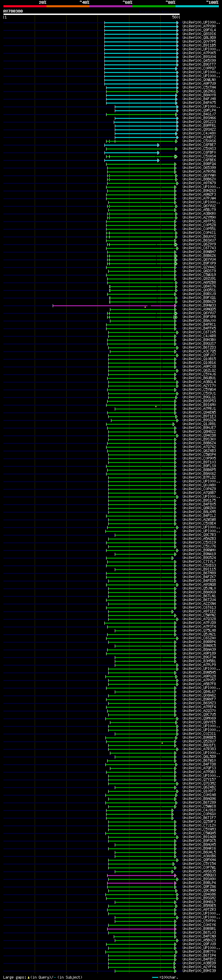The height and width of the screenshot is (980, 222).
Task: Select hit label UniRef100_A2YFY4
Action: (199, 967)
